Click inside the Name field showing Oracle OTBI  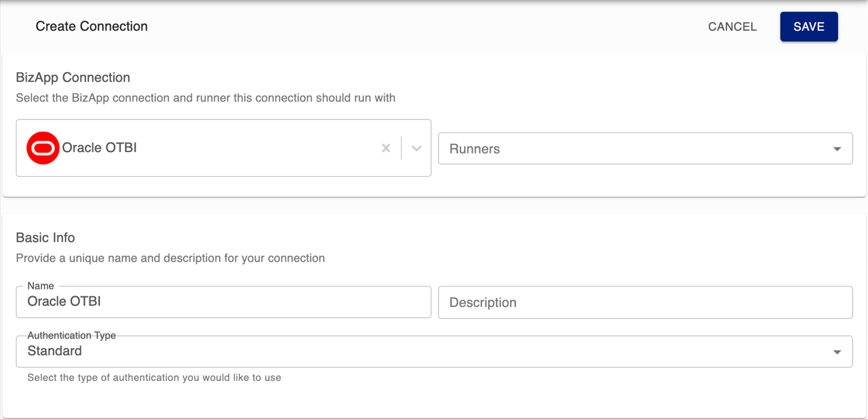(x=200, y=302)
